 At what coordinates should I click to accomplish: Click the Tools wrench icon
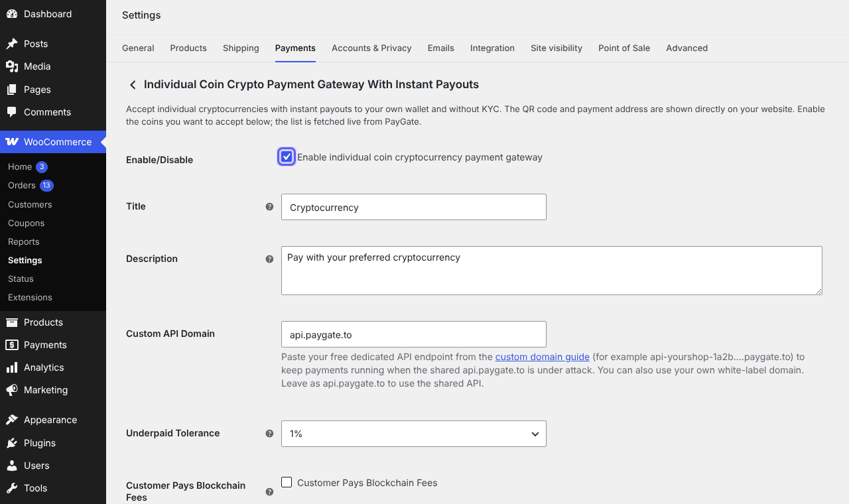click(x=12, y=488)
